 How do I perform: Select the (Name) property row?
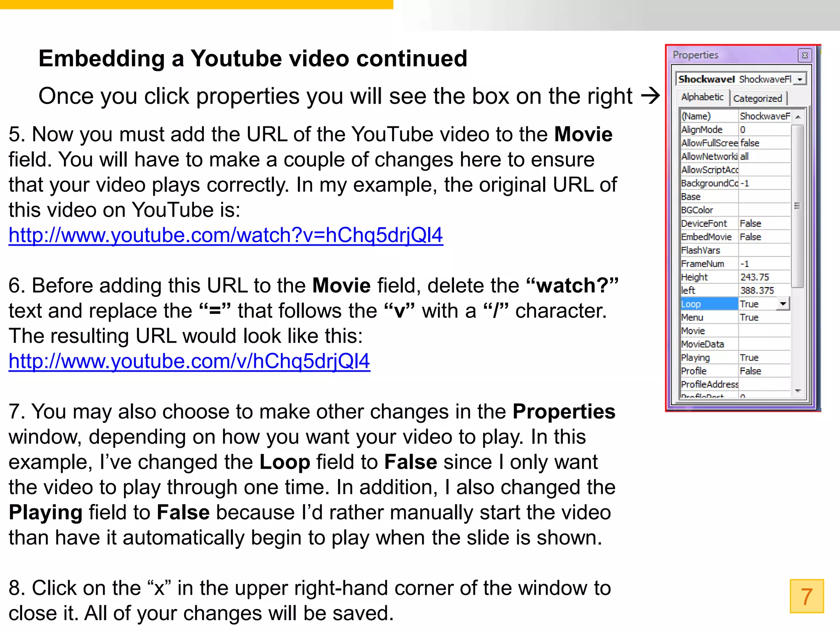point(735,116)
